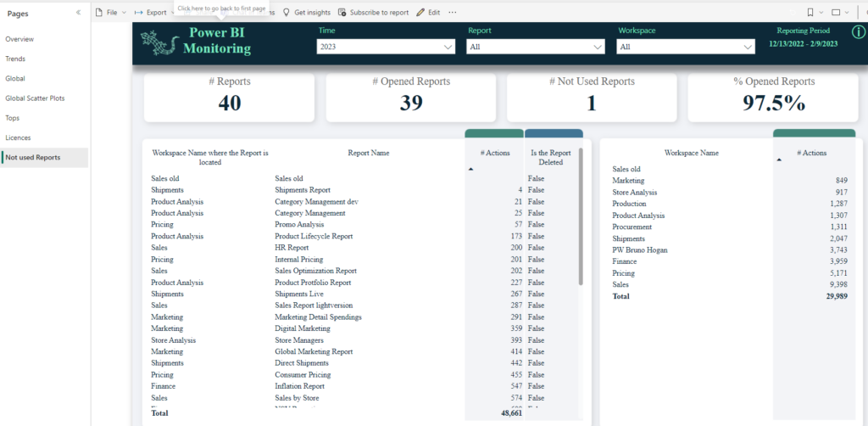
Task: Click the Get insights lightbulb icon
Action: coord(287,12)
